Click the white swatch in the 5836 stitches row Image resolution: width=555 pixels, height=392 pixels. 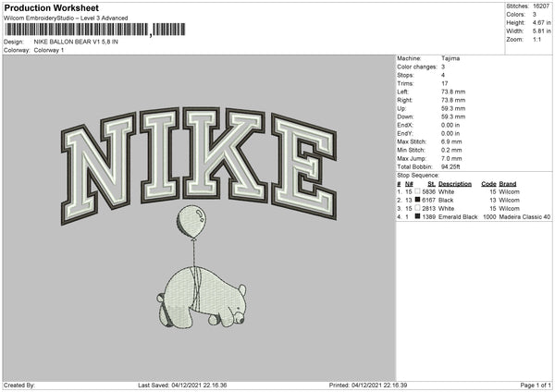417,191
